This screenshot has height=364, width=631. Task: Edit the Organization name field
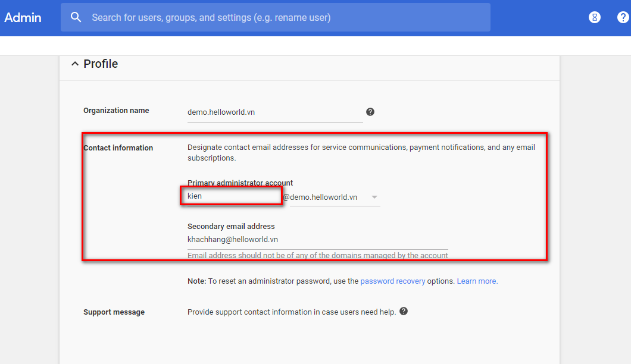pyautogui.click(x=274, y=112)
